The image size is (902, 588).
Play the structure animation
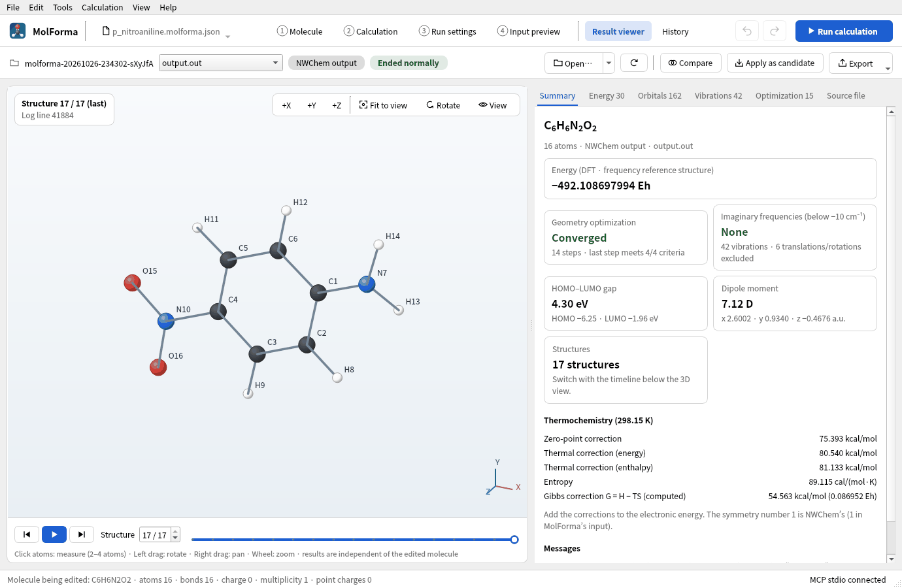pos(54,534)
